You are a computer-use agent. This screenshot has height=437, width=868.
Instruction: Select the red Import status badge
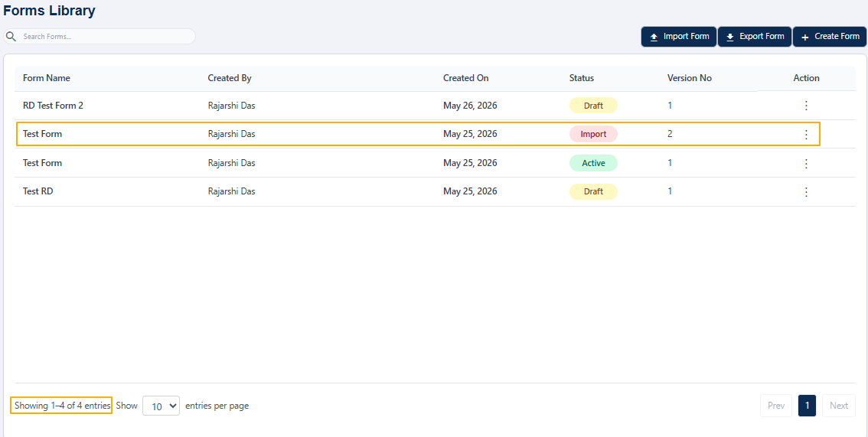593,134
